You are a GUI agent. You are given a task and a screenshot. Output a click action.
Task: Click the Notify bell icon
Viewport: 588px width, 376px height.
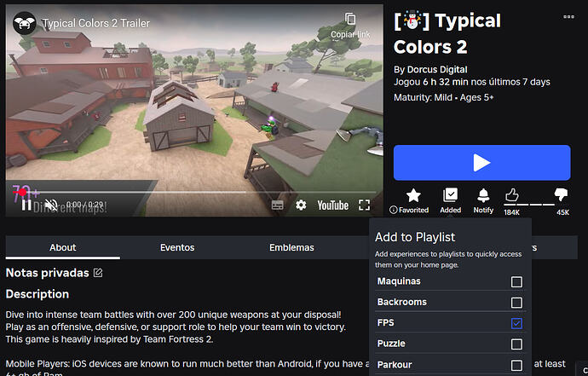(483, 195)
